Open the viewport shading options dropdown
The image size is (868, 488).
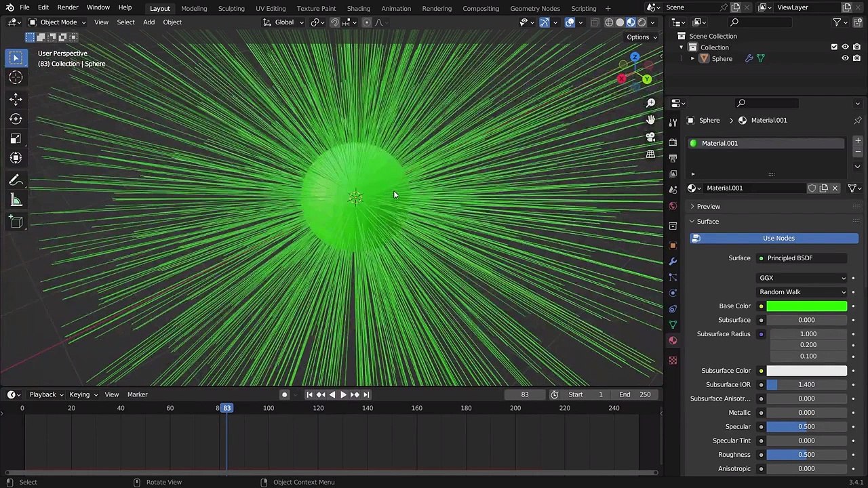653,22
